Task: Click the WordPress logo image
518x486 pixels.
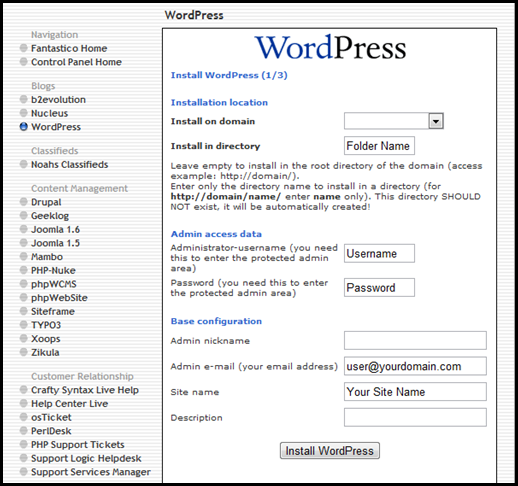Action: click(330, 47)
